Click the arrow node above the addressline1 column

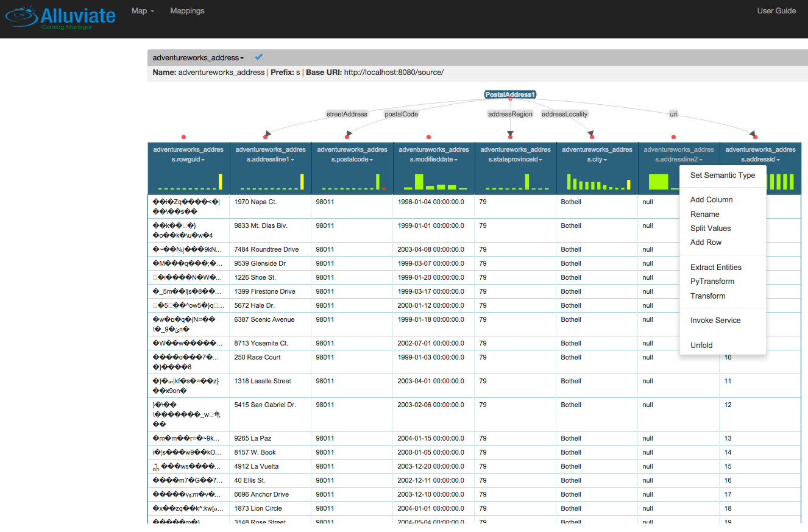click(x=266, y=136)
